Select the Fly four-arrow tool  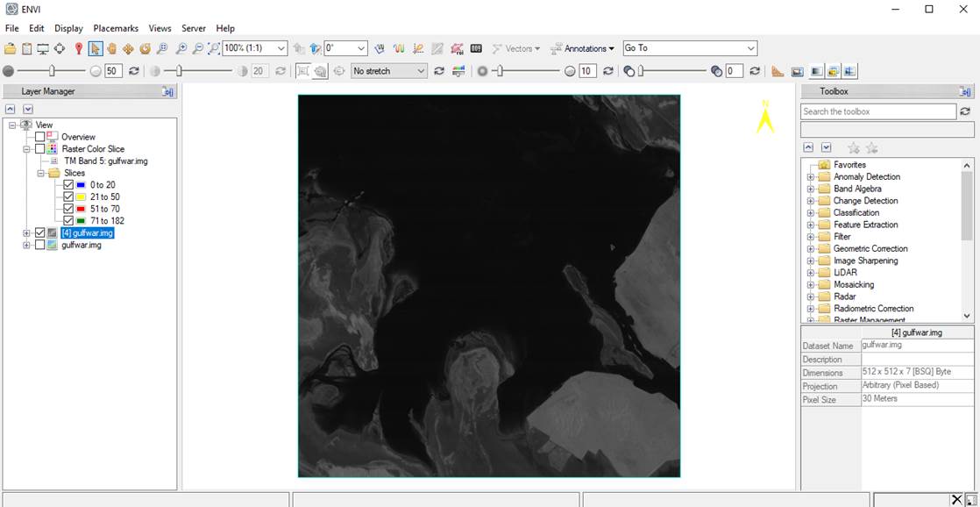pyautogui.click(x=129, y=48)
